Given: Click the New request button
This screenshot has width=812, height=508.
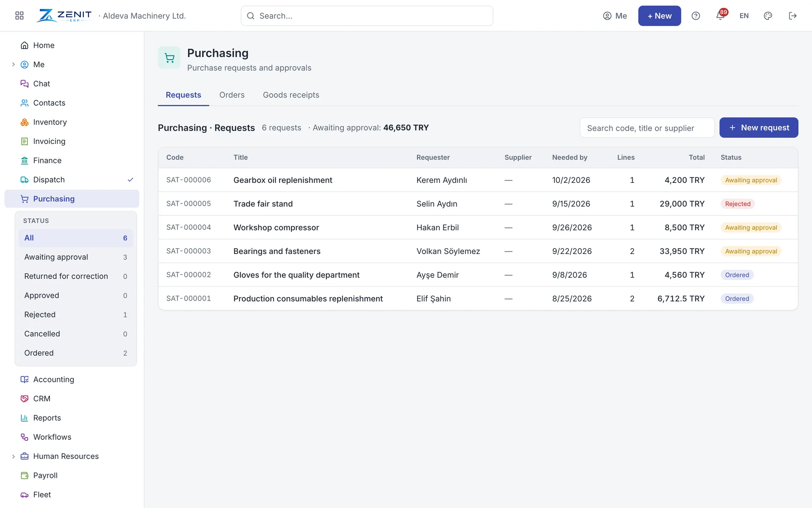Looking at the screenshot, I should pyautogui.click(x=759, y=127).
